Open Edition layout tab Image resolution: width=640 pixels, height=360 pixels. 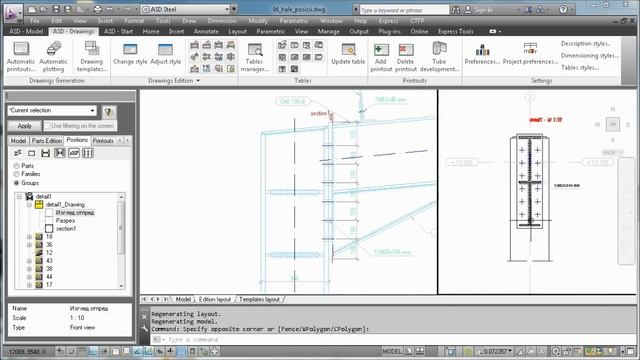tap(215, 300)
